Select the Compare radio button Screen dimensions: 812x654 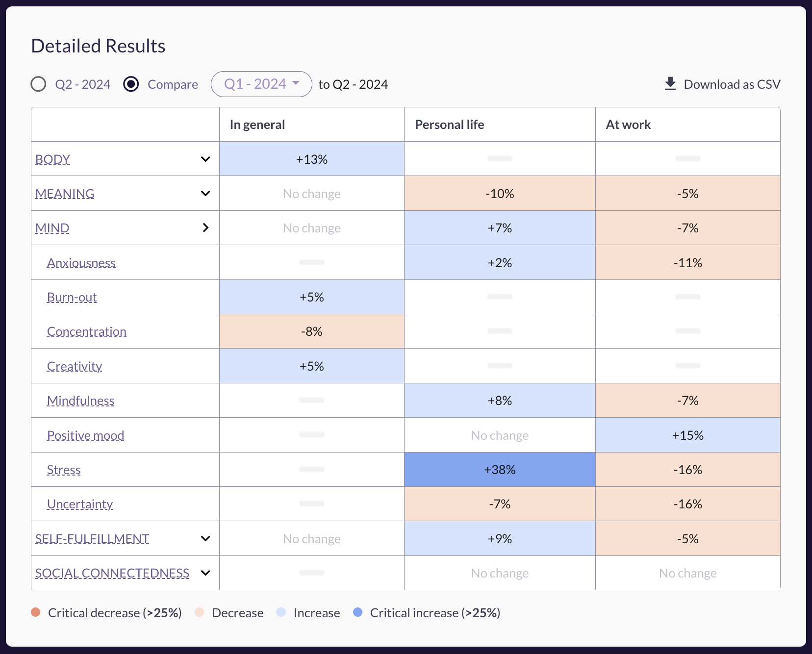(x=131, y=84)
